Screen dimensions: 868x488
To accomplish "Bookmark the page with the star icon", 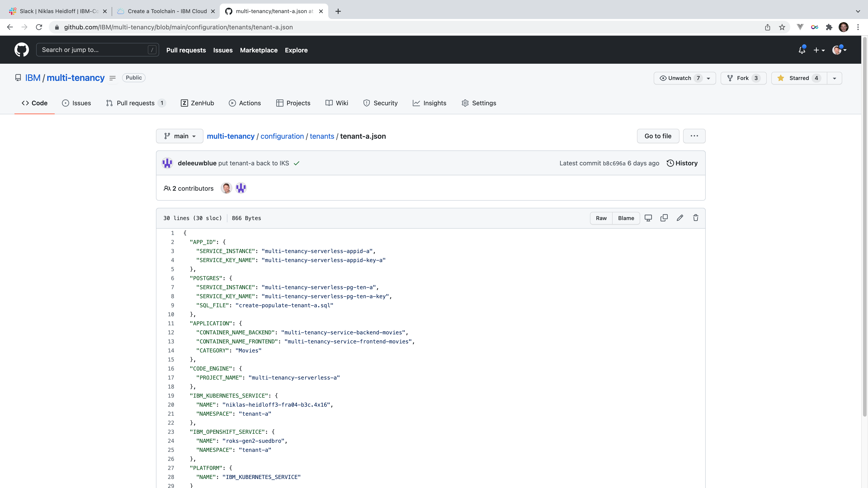I will 782,27.
